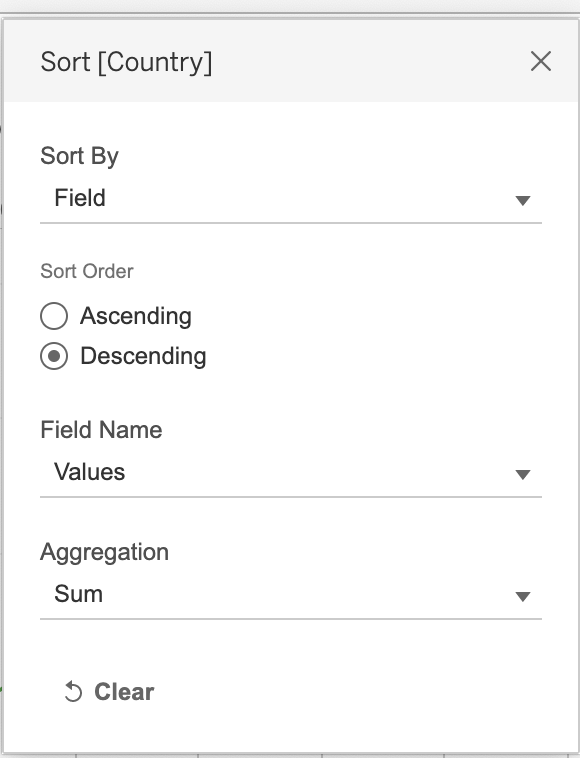
Task: Click the Aggregation heading label
Action: point(104,553)
